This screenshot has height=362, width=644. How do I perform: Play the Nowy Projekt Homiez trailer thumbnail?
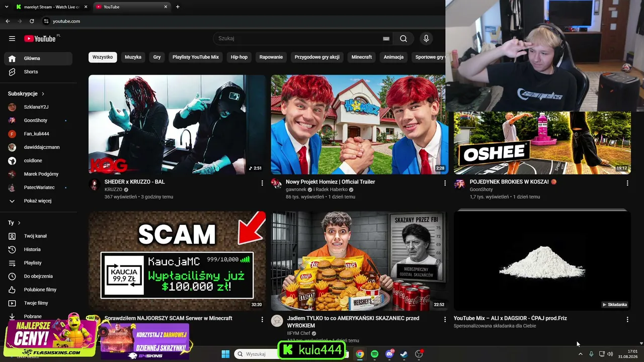pyautogui.click(x=359, y=124)
